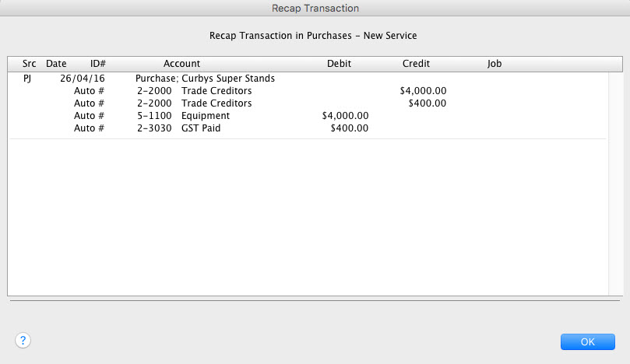Click the Date column header

click(56, 64)
